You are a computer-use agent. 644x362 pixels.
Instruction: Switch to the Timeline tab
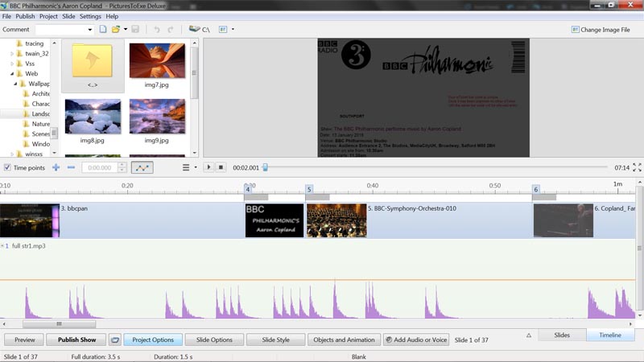(610, 335)
